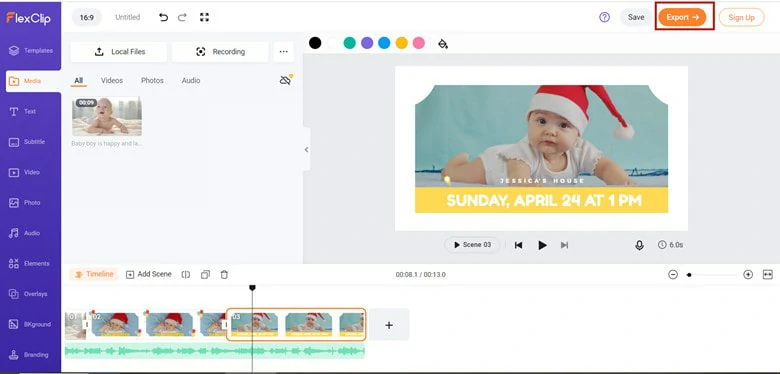780x374 pixels.
Task: Undo the last action
Action: pyautogui.click(x=163, y=17)
